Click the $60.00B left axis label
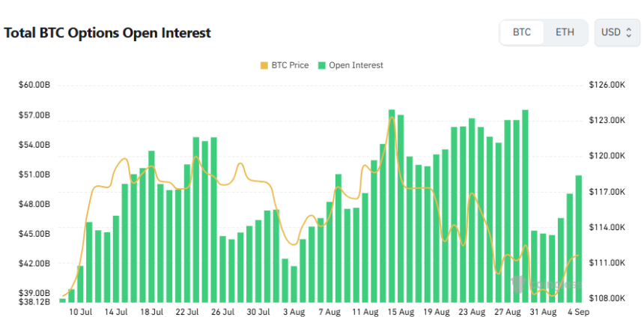This screenshot has width=644, height=317. click(x=34, y=85)
